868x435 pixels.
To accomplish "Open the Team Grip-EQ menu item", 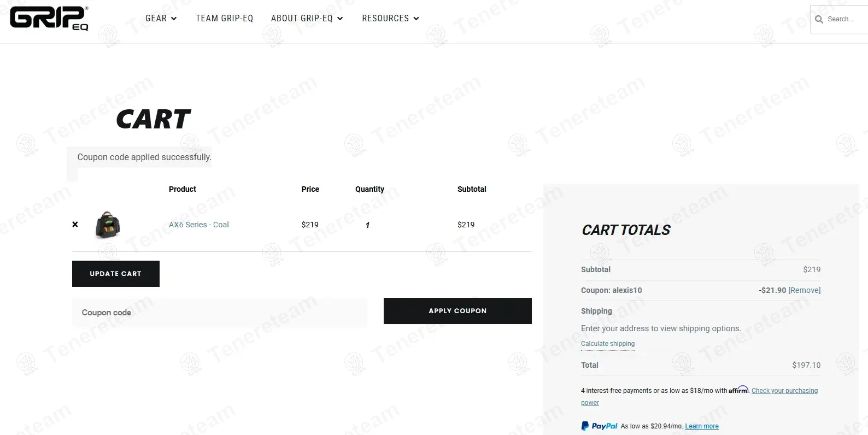I will 225,19.
